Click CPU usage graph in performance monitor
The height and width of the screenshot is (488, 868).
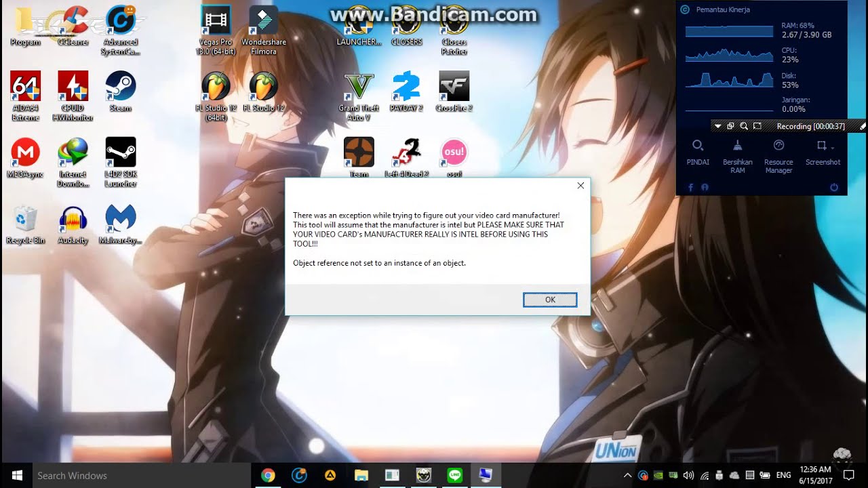pyautogui.click(x=729, y=56)
